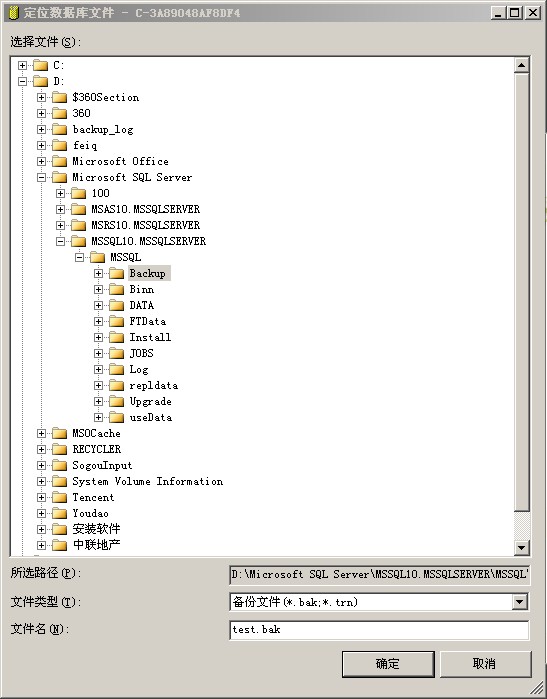The width and height of the screenshot is (547, 699).
Task: Click the DATA folder icon
Action: 116,305
